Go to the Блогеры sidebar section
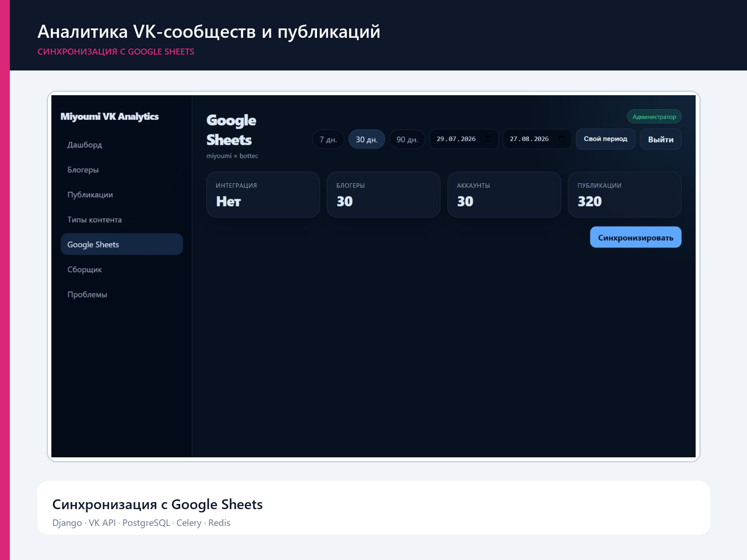The height and width of the screenshot is (560, 747). (x=121, y=170)
